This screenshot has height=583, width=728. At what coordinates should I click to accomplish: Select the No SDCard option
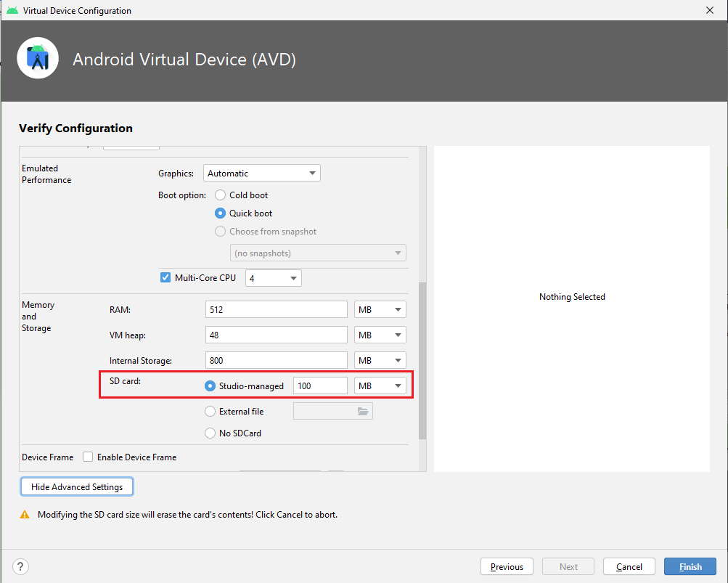[x=210, y=433]
